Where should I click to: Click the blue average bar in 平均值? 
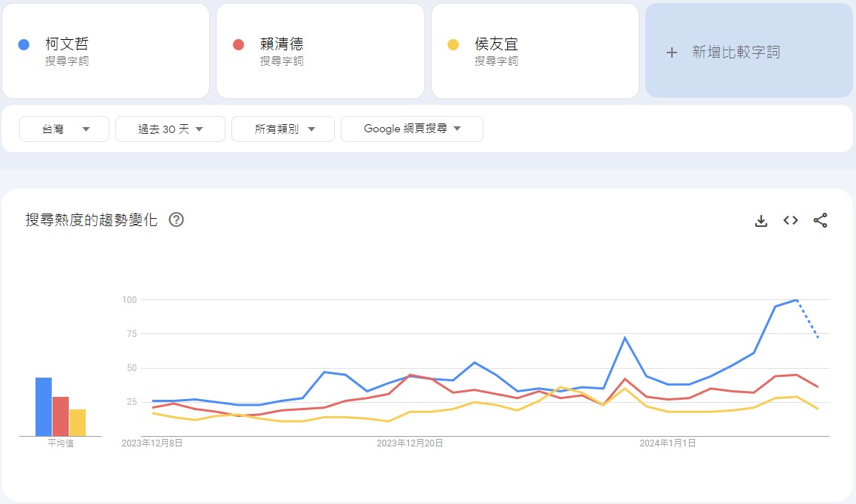(44, 406)
